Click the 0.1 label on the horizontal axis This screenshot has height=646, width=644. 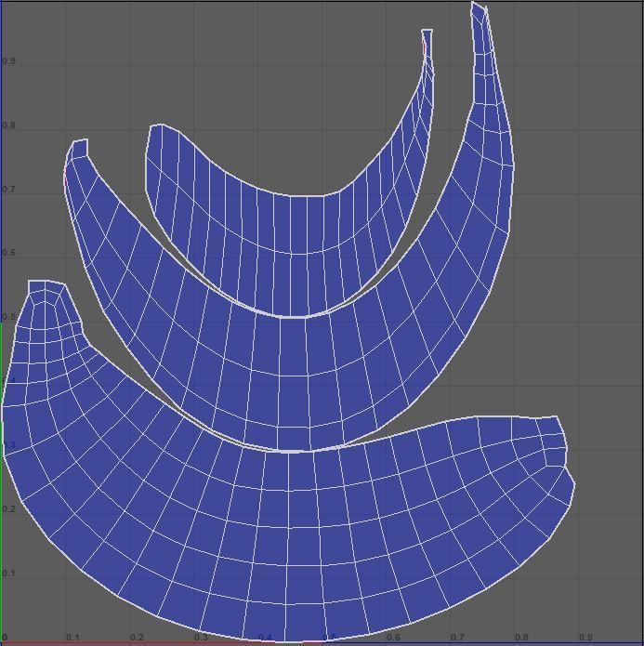[x=72, y=638]
